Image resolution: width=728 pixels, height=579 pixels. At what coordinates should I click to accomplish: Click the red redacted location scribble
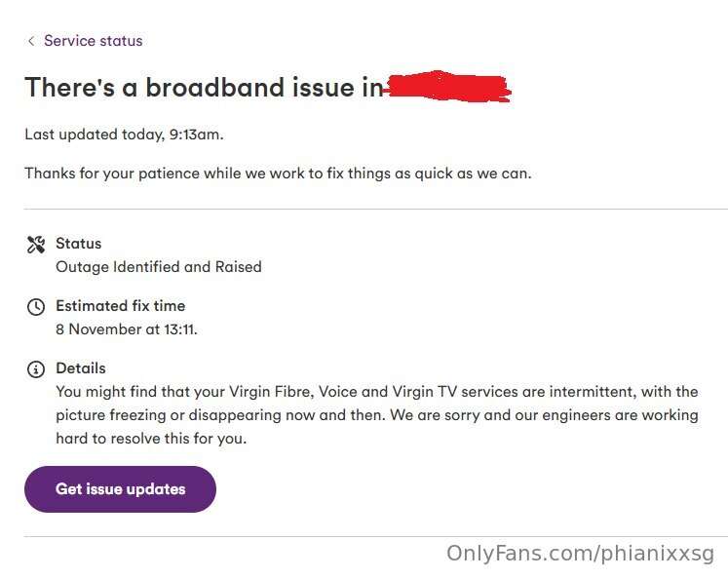point(448,87)
